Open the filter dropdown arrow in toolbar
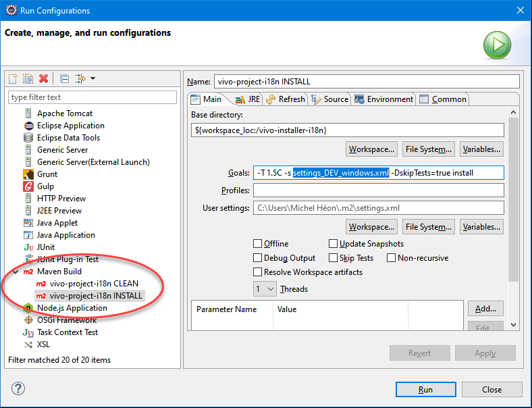This screenshot has height=408, width=532. [x=92, y=78]
